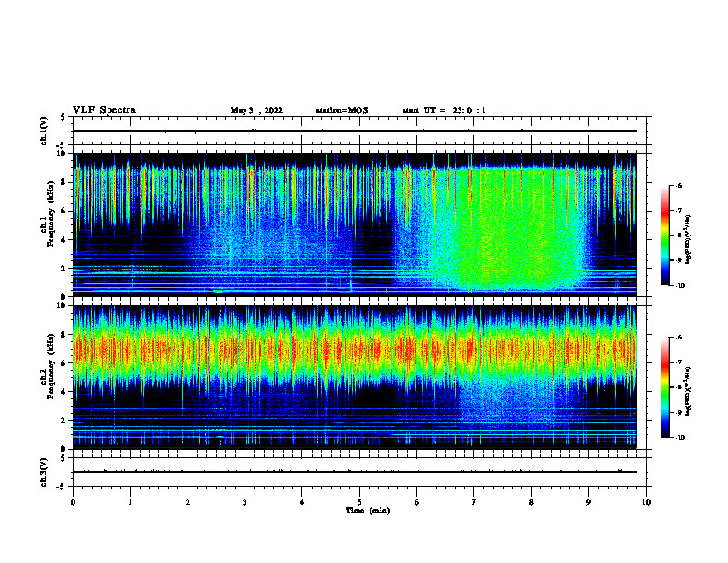Click the "-6" tick on ch.1 colorbar

(678, 185)
